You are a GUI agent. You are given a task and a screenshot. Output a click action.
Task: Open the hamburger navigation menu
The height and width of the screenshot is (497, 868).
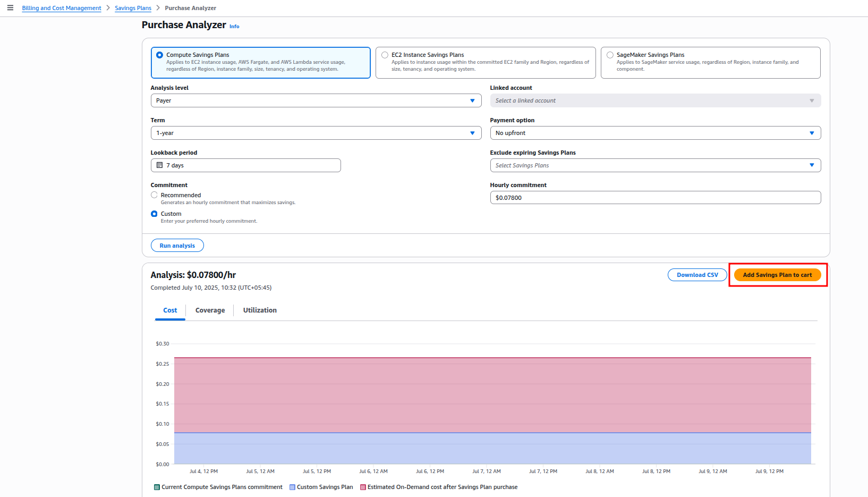coord(10,8)
